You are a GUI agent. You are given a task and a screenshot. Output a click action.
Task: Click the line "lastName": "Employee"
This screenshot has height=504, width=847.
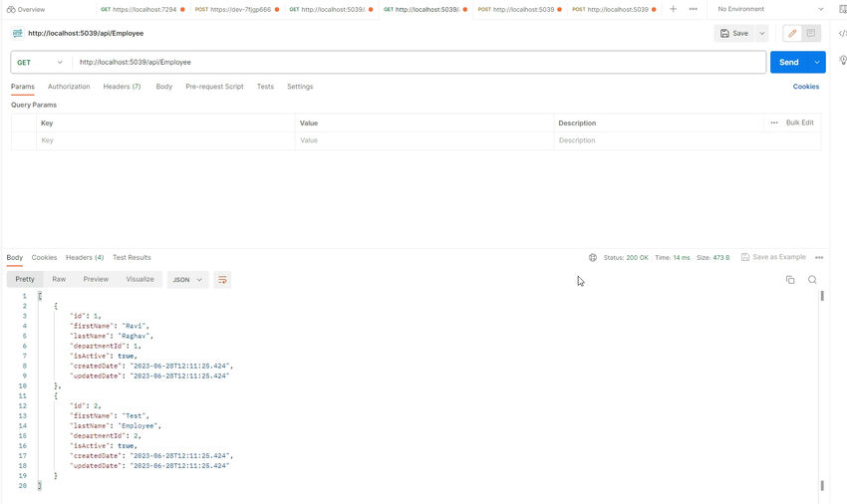[x=115, y=425]
